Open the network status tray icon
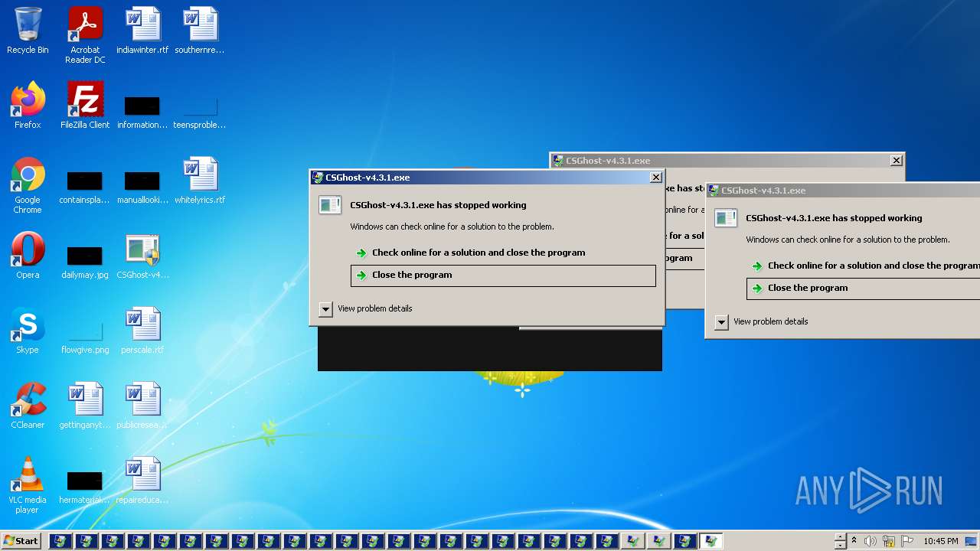This screenshot has height=551, width=980. pos(889,541)
